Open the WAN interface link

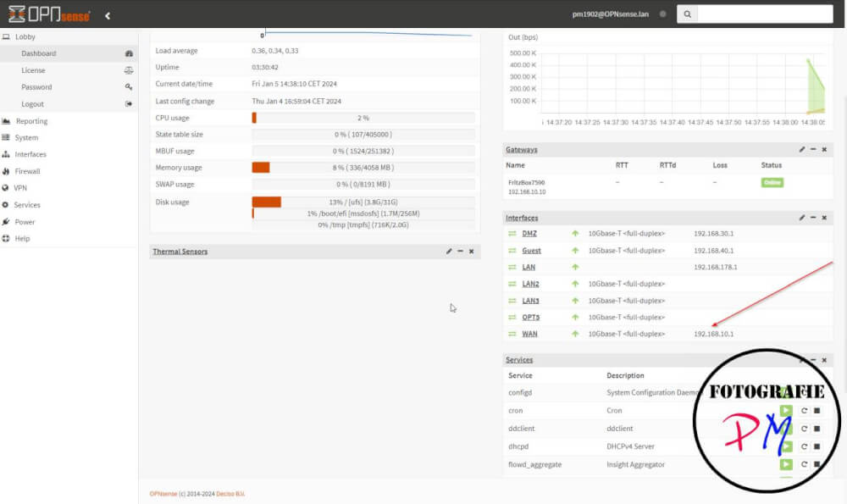point(529,334)
